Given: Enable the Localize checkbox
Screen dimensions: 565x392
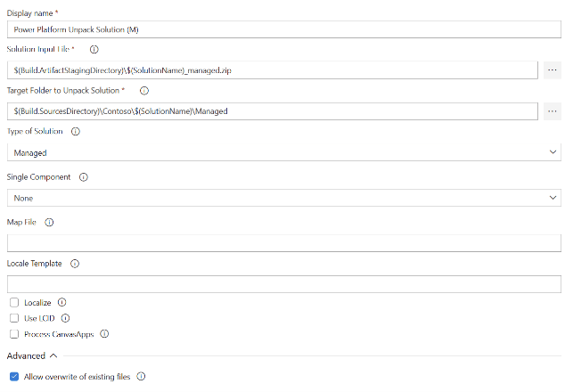Looking at the screenshot, I should point(13,303).
